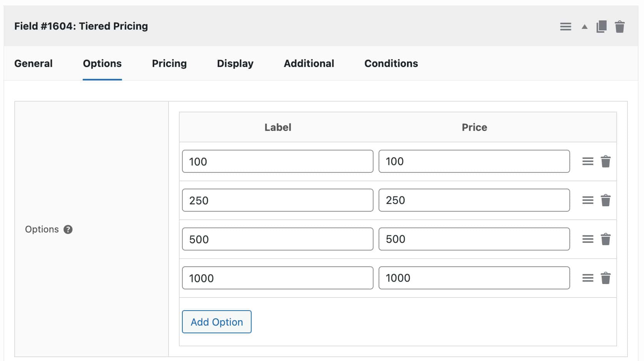Viewport: 644px width, 361px height.
Task: Open the Conditions tab
Action: click(x=390, y=63)
